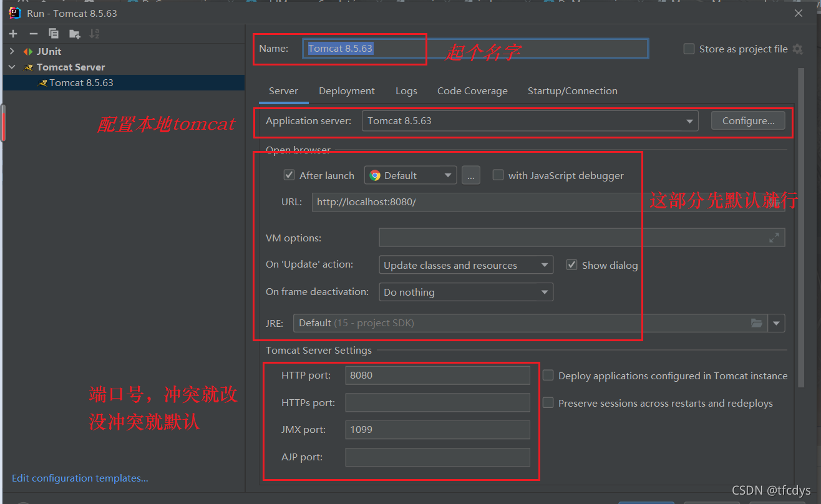Open the settings gear beside Store as project file
The width and height of the screenshot is (821, 504).
pos(797,49)
